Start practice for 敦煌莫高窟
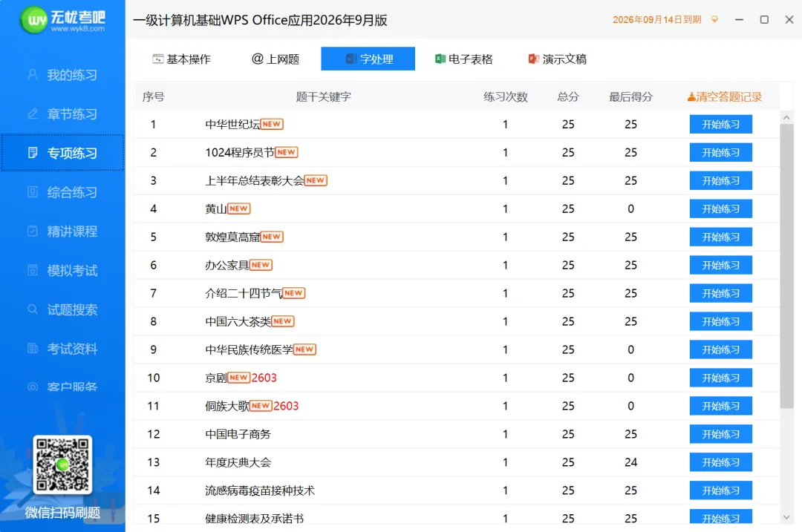Viewport: 802px width, 532px height. point(720,237)
